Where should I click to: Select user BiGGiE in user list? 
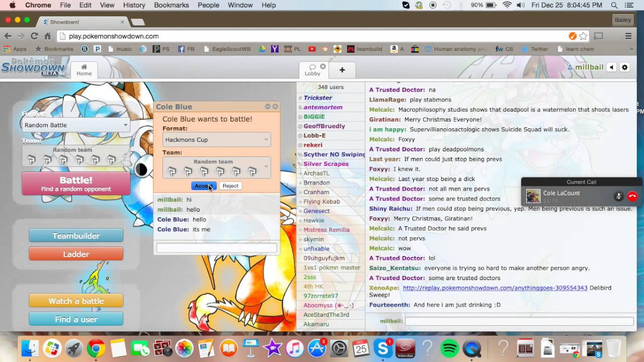coord(314,117)
